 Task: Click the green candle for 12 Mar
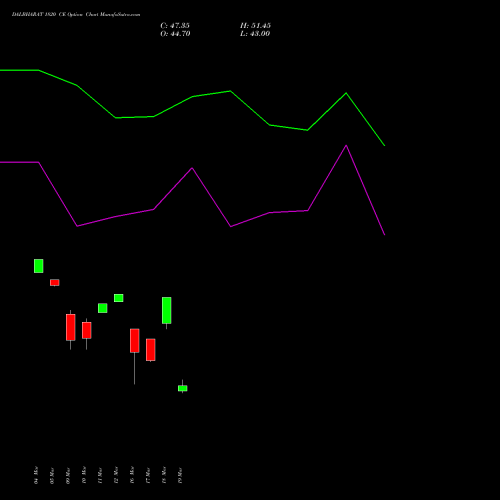pos(119,298)
